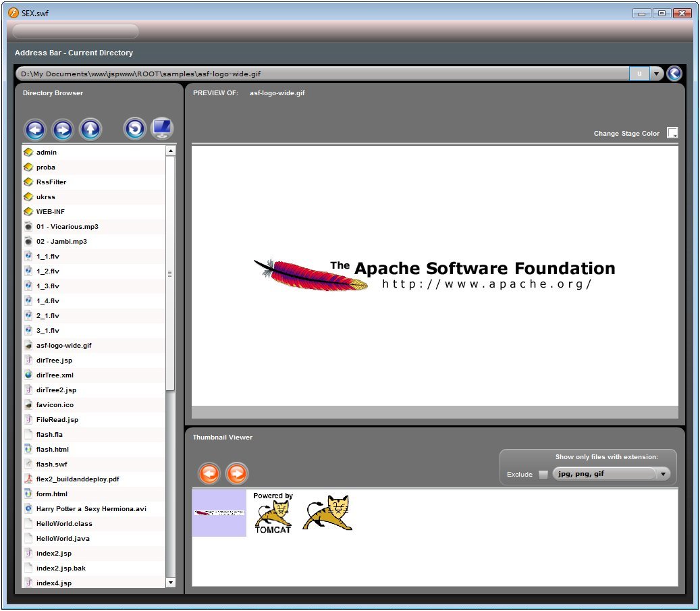This screenshot has width=700, height=611.
Task: Click the 02 - Jambi.mp3 audio icon
Action: pos(28,241)
